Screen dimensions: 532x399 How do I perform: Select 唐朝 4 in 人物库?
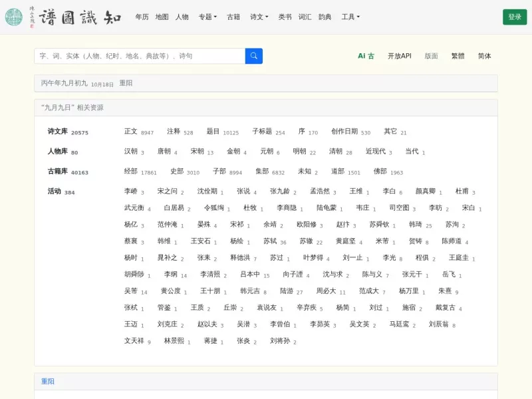pyautogui.click(x=168, y=152)
